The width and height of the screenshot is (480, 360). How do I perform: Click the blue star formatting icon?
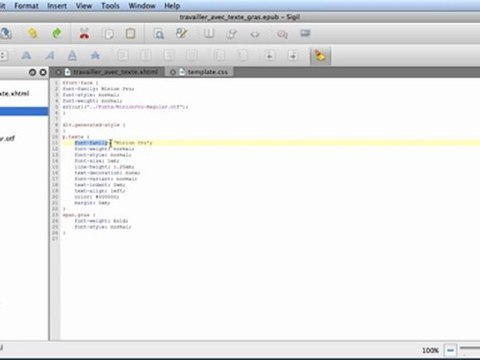tap(95, 55)
